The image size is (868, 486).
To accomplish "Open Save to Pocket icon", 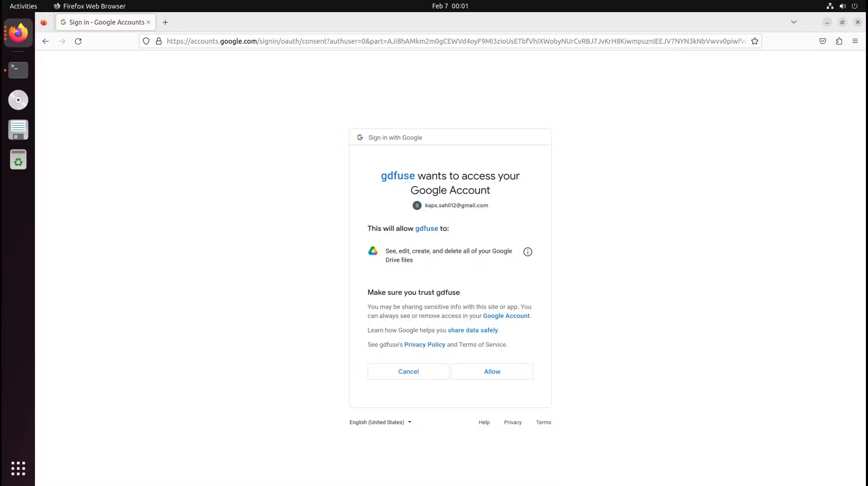I will pos(823,41).
